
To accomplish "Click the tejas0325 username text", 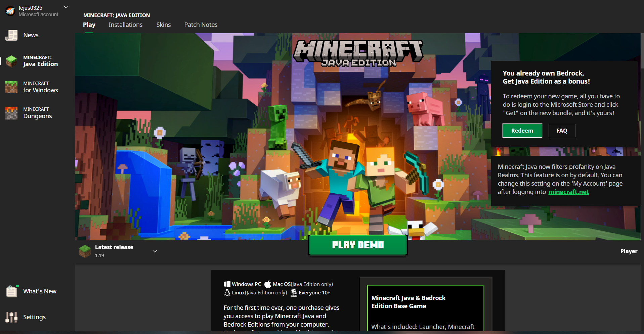I will [x=31, y=8].
